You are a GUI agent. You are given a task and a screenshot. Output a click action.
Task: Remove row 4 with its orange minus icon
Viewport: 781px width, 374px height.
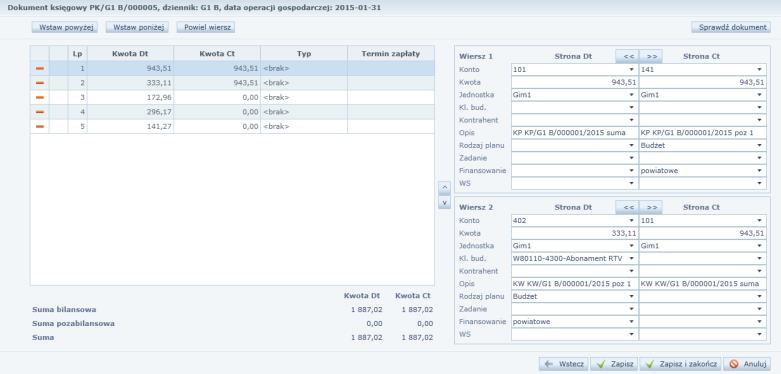(x=40, y=112)
